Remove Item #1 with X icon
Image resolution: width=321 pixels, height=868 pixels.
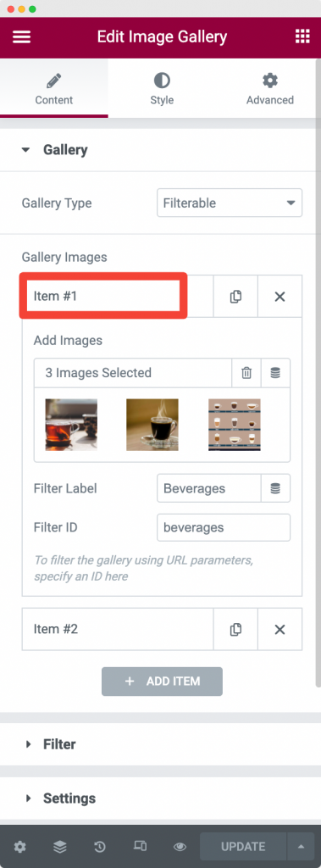(x=280, y=296)
